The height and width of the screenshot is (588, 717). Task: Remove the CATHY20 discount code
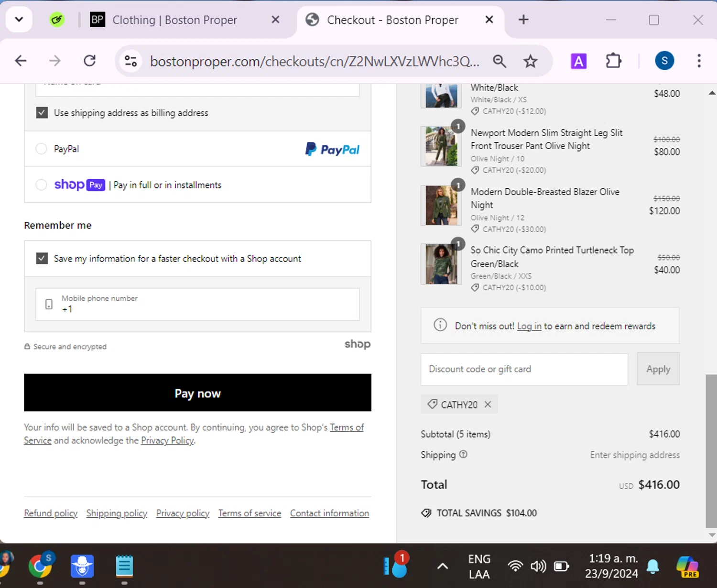point(488,404)
